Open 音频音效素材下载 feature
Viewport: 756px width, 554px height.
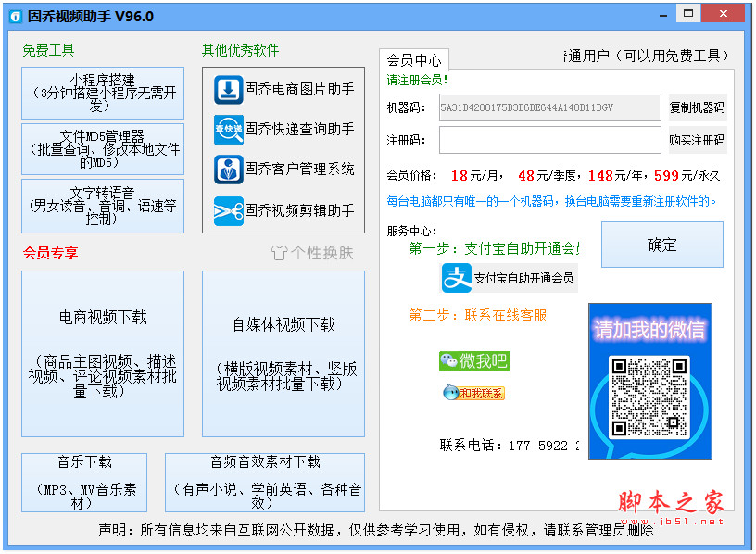[x=265, y=482]
